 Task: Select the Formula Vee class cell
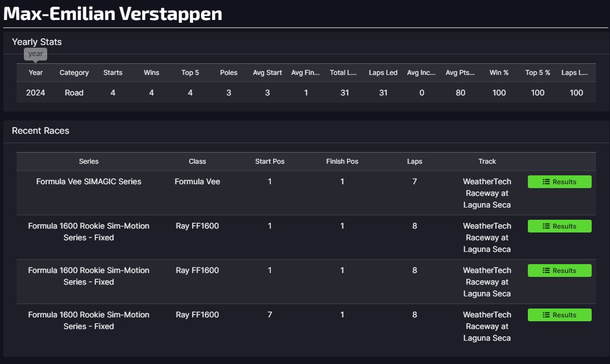pos(197,181)
